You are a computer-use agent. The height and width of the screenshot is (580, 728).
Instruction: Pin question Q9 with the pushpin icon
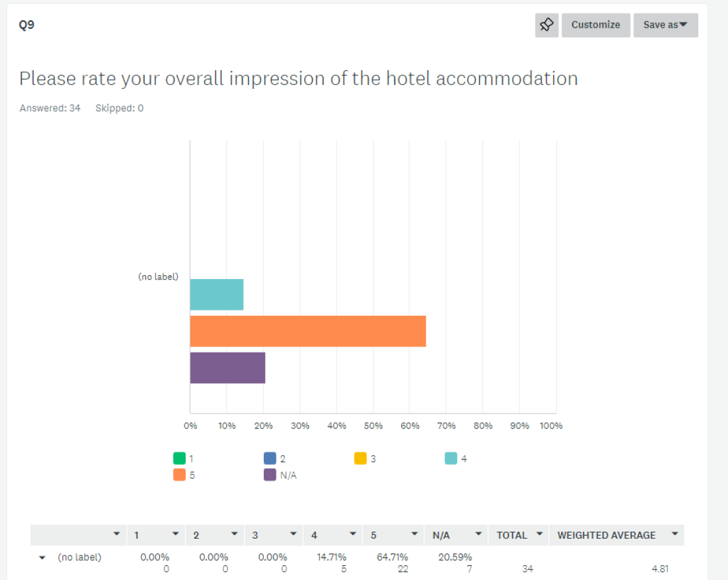(546, 25)
